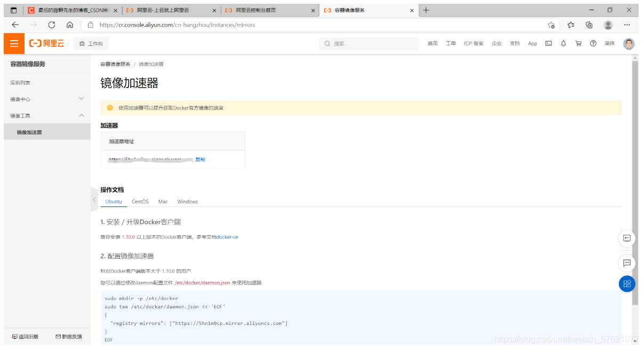The height and width of the screenshot is (349, 644).
Task: Click the 搜索 search field
Action: pos(369,44)
